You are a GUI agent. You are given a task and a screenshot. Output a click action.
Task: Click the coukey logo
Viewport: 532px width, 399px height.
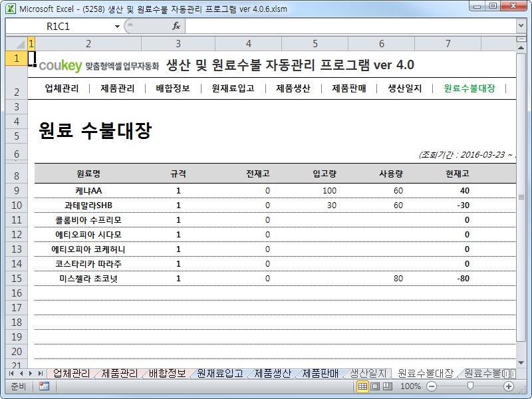coord(61,65)
